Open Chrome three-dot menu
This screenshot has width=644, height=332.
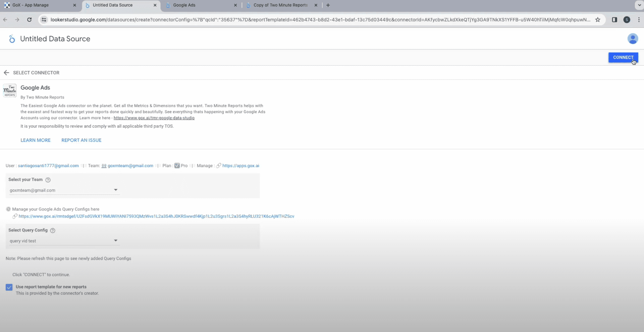point(639,20)
